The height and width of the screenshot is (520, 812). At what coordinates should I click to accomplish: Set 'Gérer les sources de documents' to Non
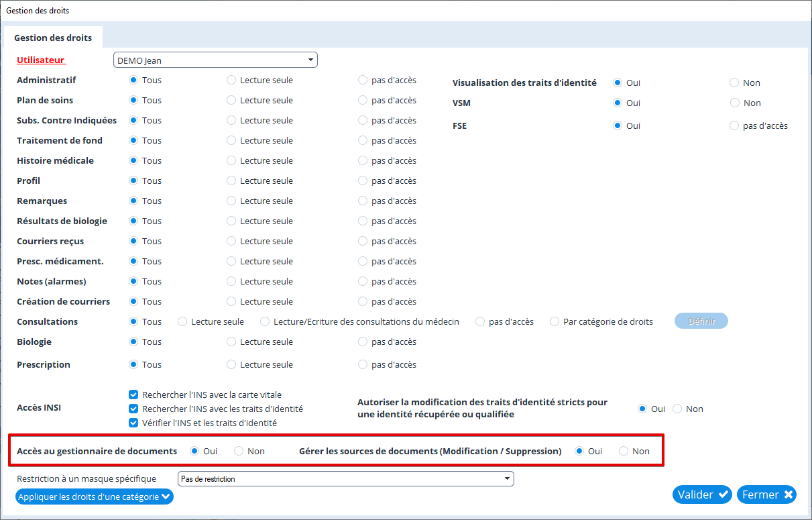[x=624, y=451]
